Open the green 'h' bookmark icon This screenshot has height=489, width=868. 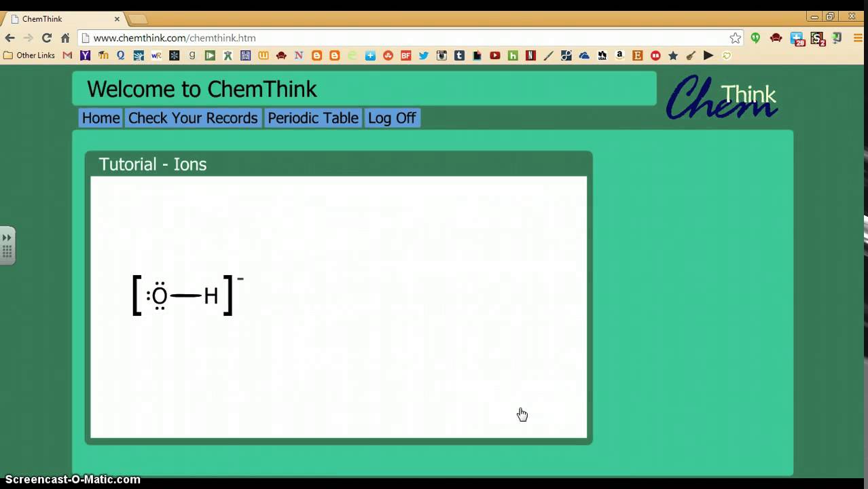click(513, 56)
